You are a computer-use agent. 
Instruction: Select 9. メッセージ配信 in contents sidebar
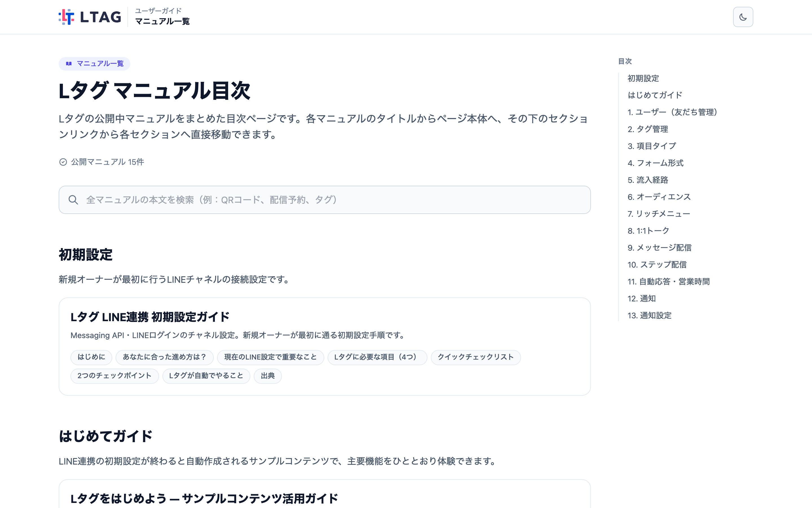(x=659, y=248)
